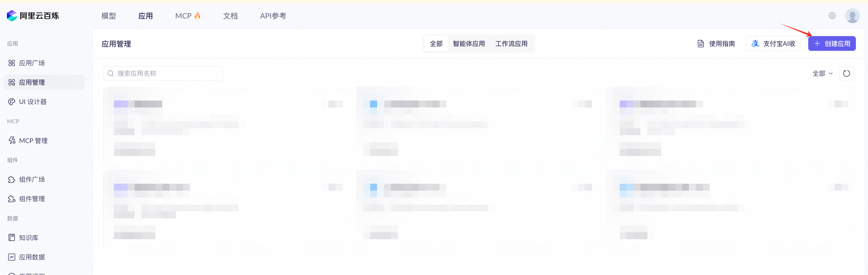
Task: Switch to the 工作流应用 tab
Action: tap(511, 44)
